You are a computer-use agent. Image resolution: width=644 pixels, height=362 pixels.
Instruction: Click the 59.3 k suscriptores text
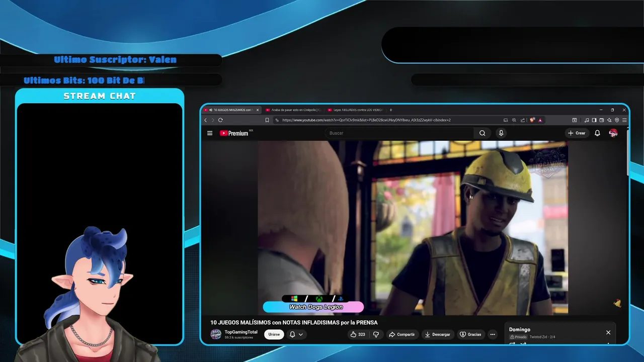[239, 338]
